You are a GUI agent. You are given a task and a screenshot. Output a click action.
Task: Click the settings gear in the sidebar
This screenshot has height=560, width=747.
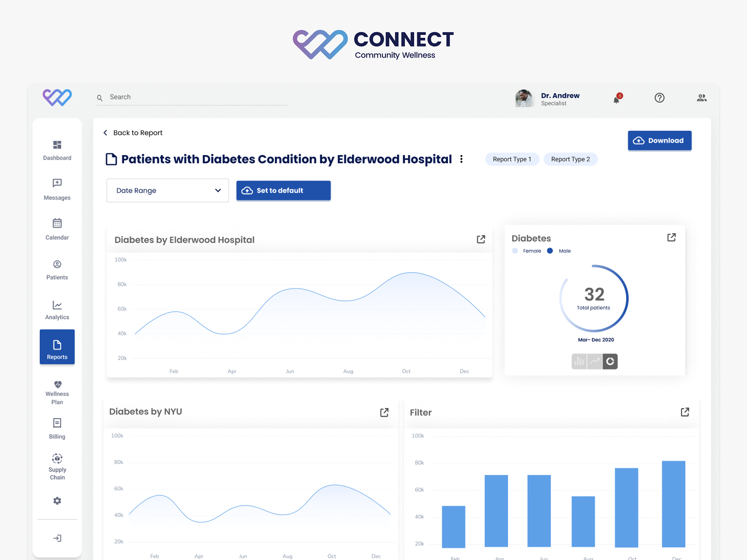coord(57,500)
